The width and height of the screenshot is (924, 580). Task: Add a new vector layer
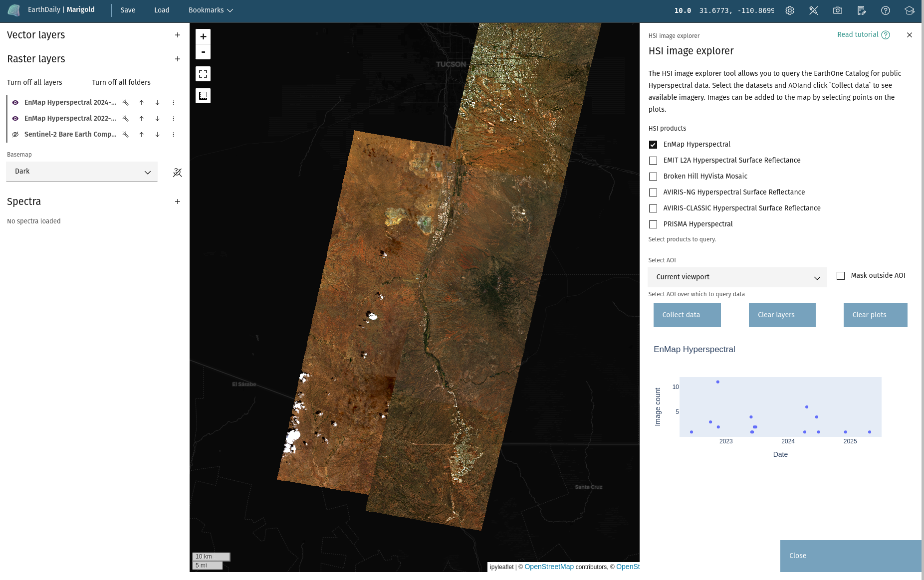(x=178, y=35)
